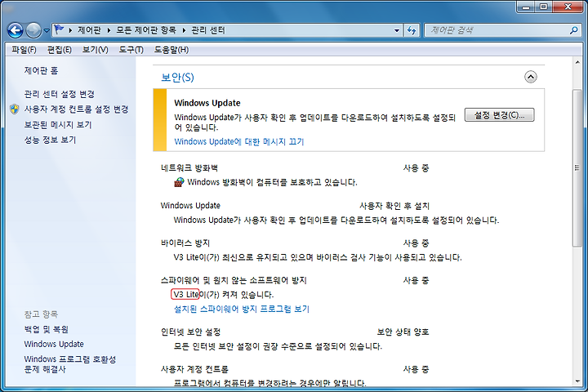Image resolution: width=588 pixels, height=392 pixels.
Task: Open the recent pages dropdown arrow
Action: coord(47,31)
